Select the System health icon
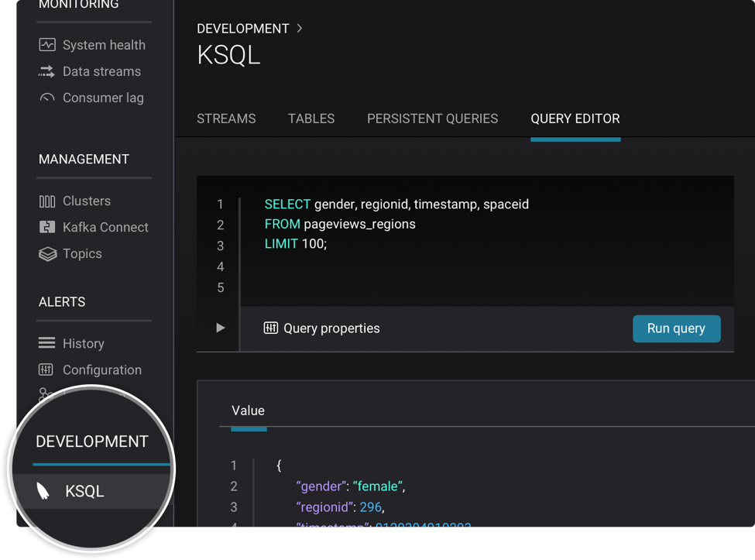Screen dimensions: 755x560 pos(46,44)
